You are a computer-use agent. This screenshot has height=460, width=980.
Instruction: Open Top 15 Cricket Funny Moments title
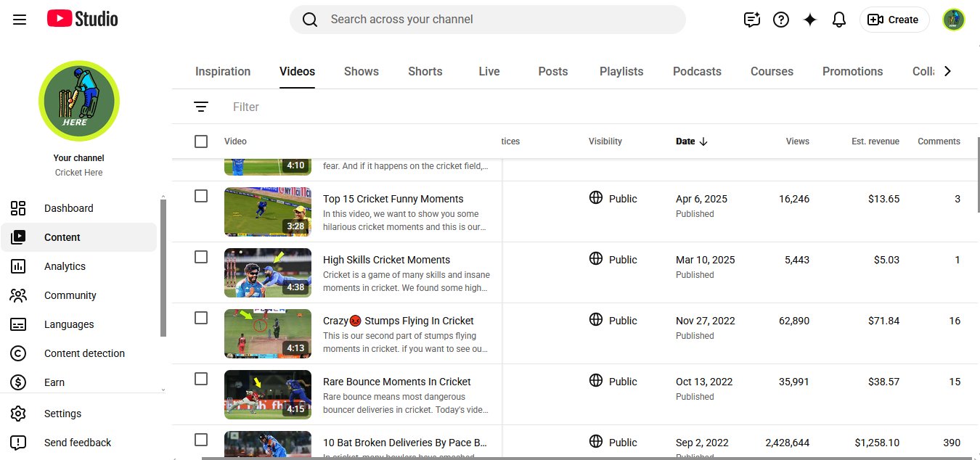(x=393, y=199)
